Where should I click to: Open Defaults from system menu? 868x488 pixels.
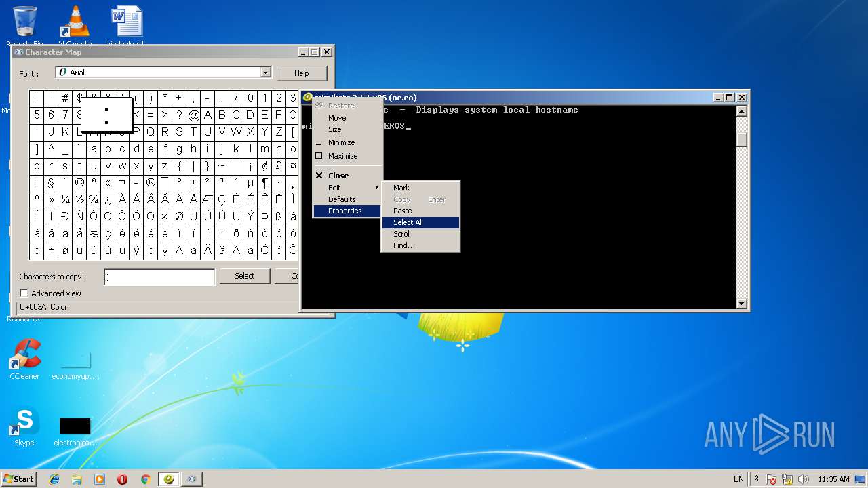(x=347, y=199)
